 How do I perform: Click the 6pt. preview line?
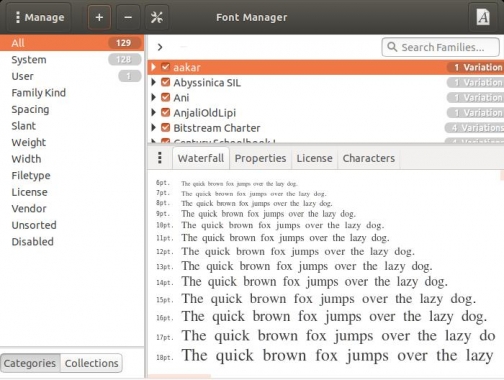227,183
